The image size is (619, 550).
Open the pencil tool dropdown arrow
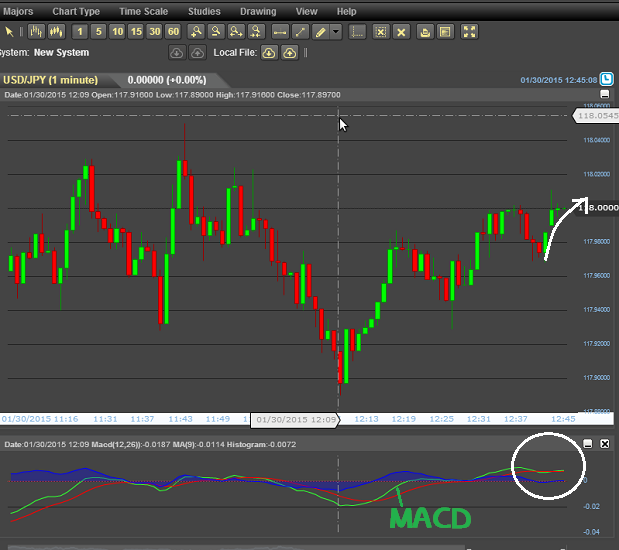click(x=336, y=32)
